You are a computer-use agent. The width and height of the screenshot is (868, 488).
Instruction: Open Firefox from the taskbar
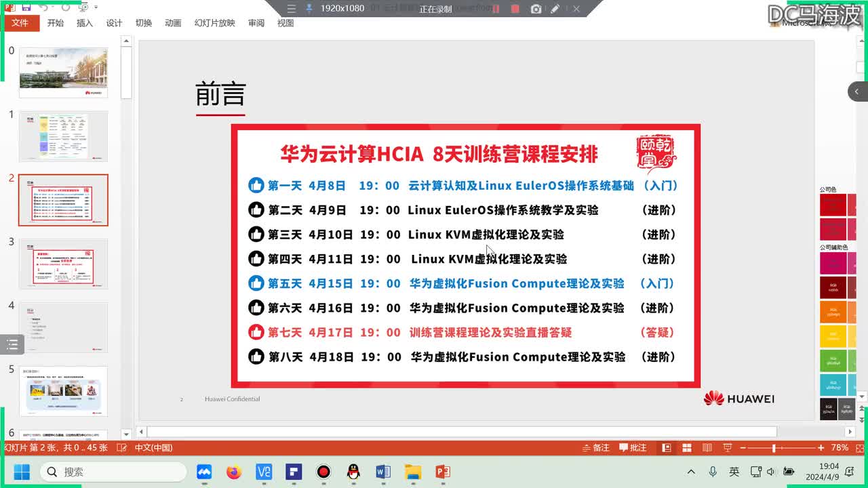234,472
